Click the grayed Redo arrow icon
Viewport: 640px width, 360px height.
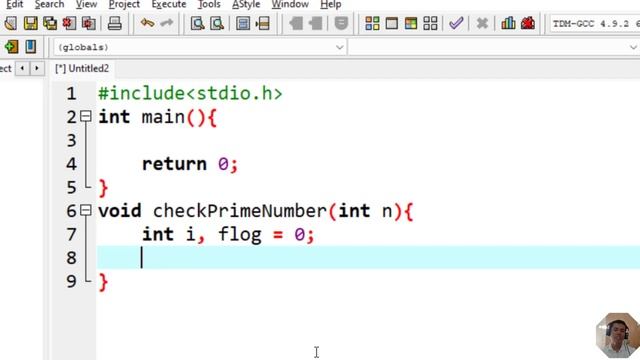[167, 23]
